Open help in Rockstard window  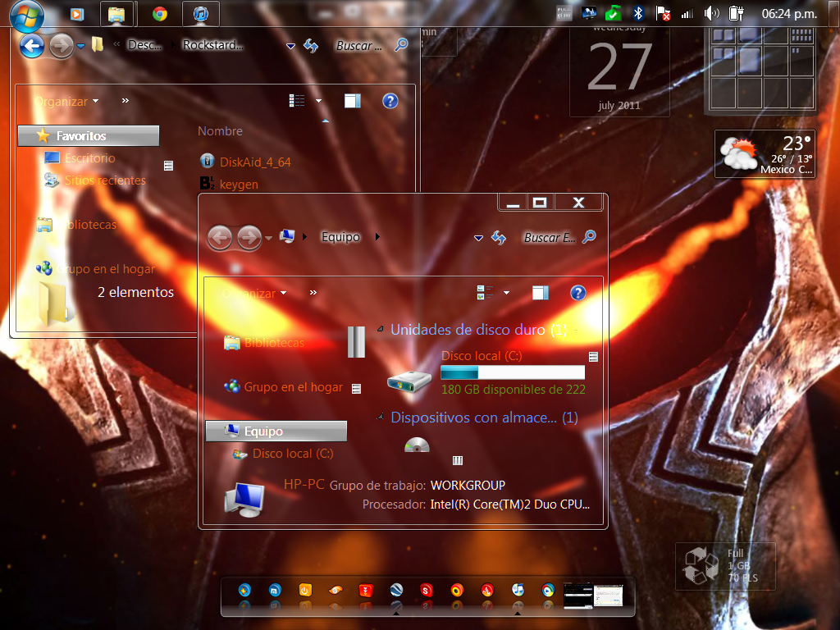tap(390, 101)
